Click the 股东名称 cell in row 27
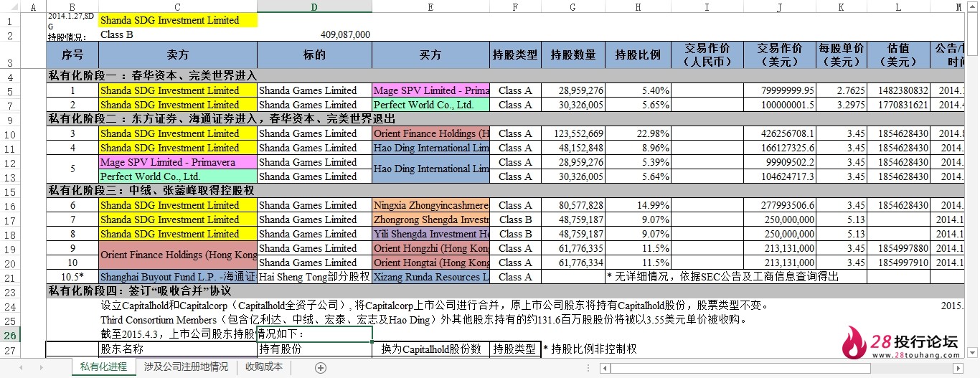The width and height of the screenshot is (980, 378). pyautogui.click(x=177, y=349)
